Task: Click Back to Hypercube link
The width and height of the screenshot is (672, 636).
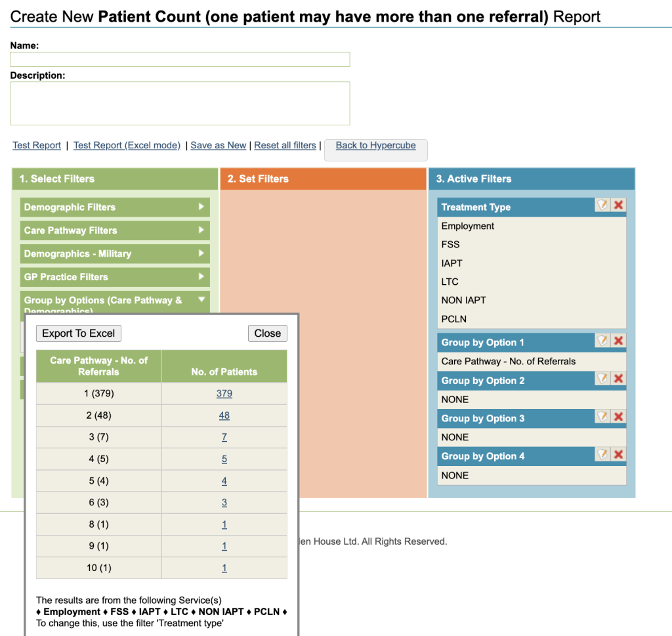Action: click(x=375, y=146)
